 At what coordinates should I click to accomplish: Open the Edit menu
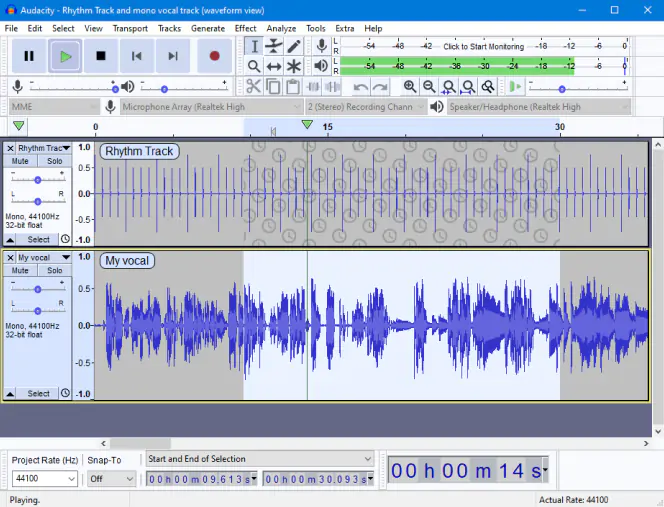(35, 28)
